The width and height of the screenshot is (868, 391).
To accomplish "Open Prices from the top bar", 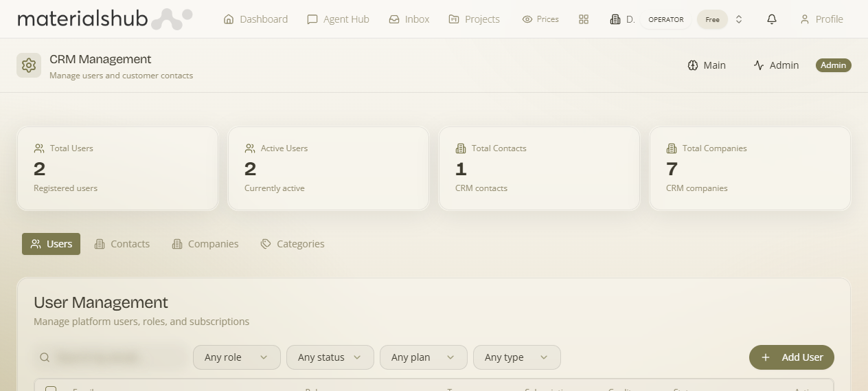I will click(x=540, y=19).
